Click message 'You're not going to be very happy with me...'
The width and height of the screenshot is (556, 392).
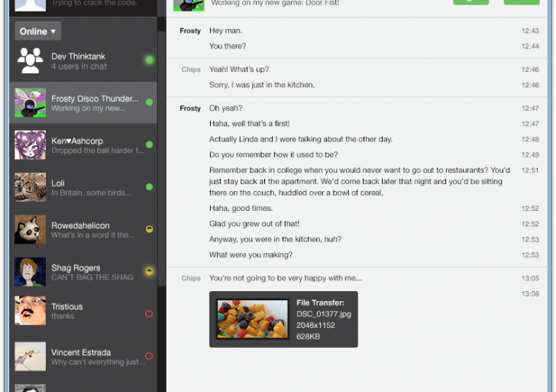click(286, 278)
